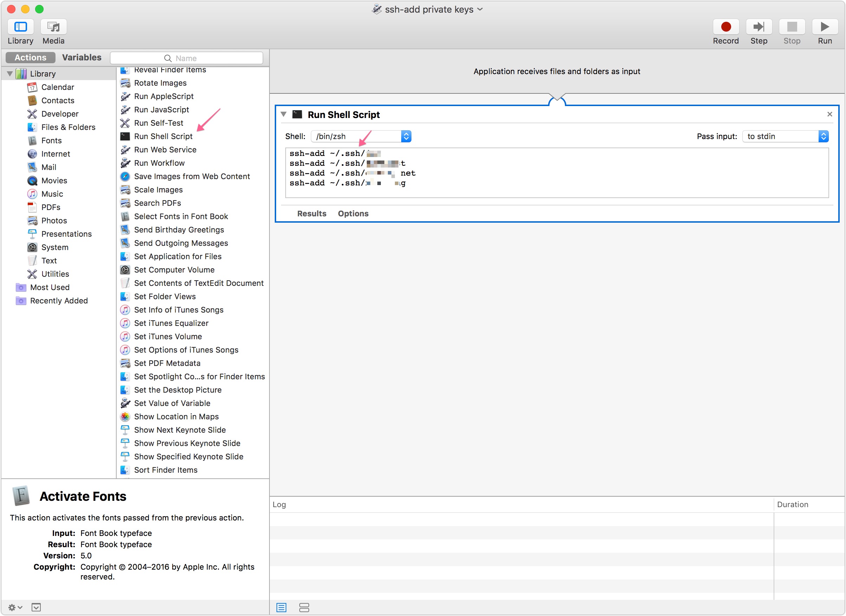Select Run Shell Script action
Screen dimensions: 846x616
tap(163, 137)
